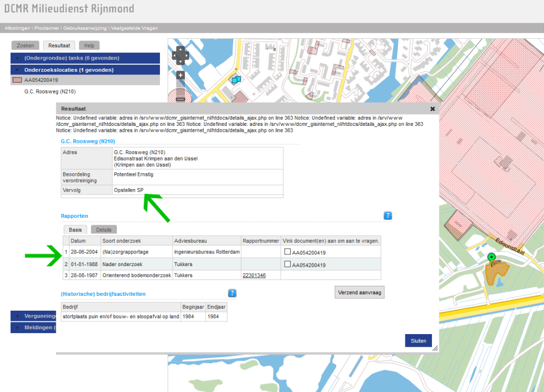
Task: Click the map zoom slider track
Action: pyautogui.click(x=181, y=87)
